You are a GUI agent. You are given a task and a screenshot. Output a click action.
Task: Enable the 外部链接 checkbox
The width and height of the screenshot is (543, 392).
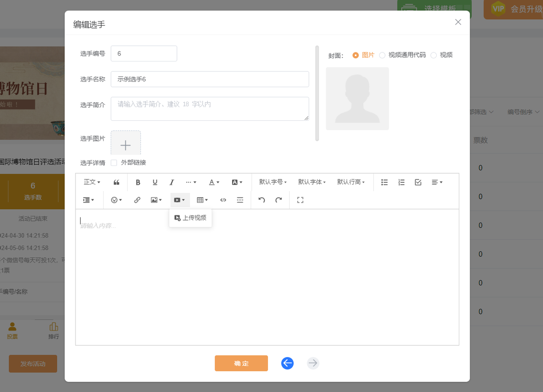pyautogui.click(x=114, y=163)
